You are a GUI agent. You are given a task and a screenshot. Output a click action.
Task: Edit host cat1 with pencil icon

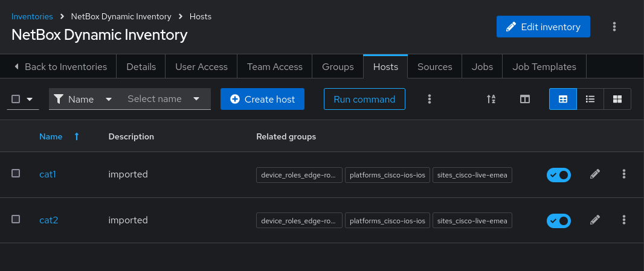click(x=594, y=174)
